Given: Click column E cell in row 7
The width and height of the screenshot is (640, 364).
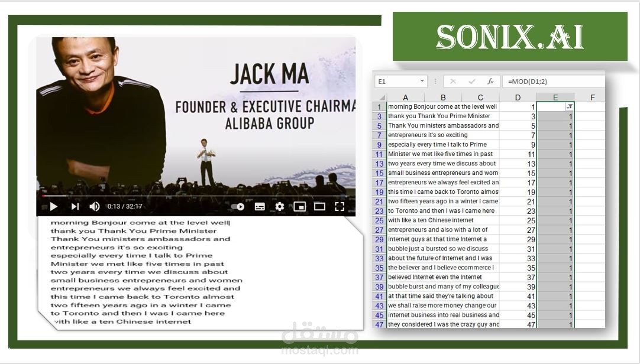Looking at the screenshot, I should pyautogui.click(x=555, y=135).
